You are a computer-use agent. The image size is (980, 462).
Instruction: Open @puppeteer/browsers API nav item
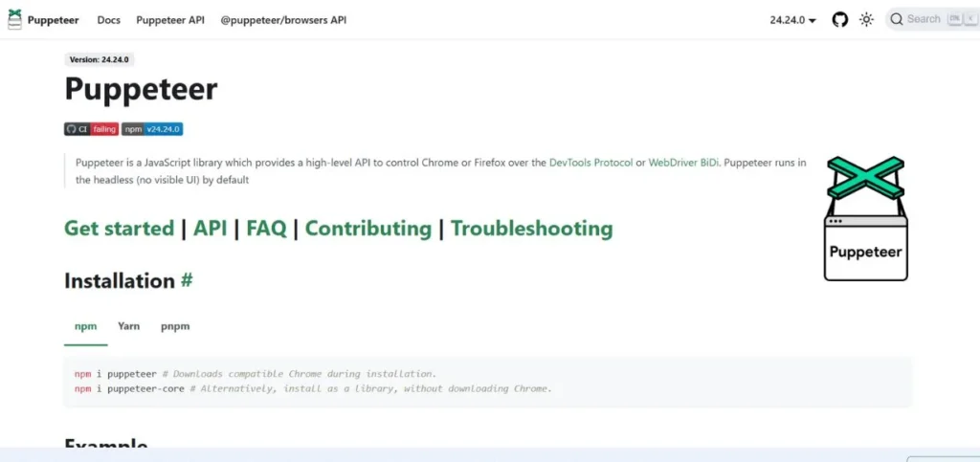(x=283, y=20)
